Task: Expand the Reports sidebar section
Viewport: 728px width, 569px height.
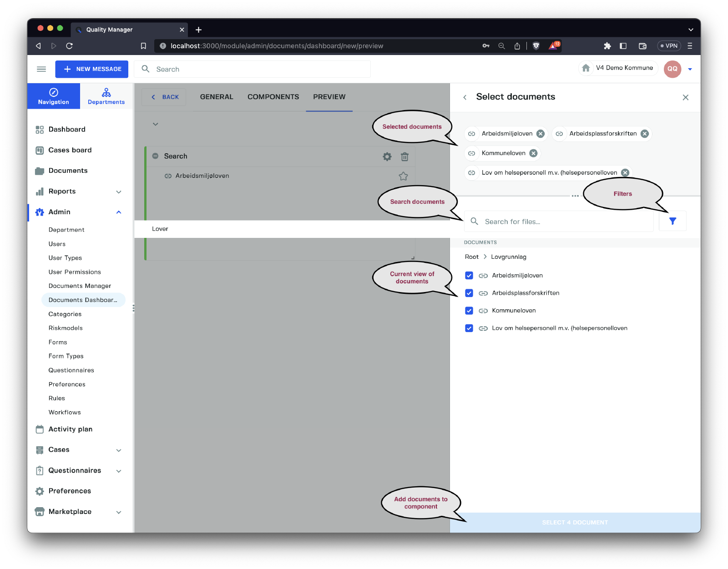Action: click(x=119, y=191)
